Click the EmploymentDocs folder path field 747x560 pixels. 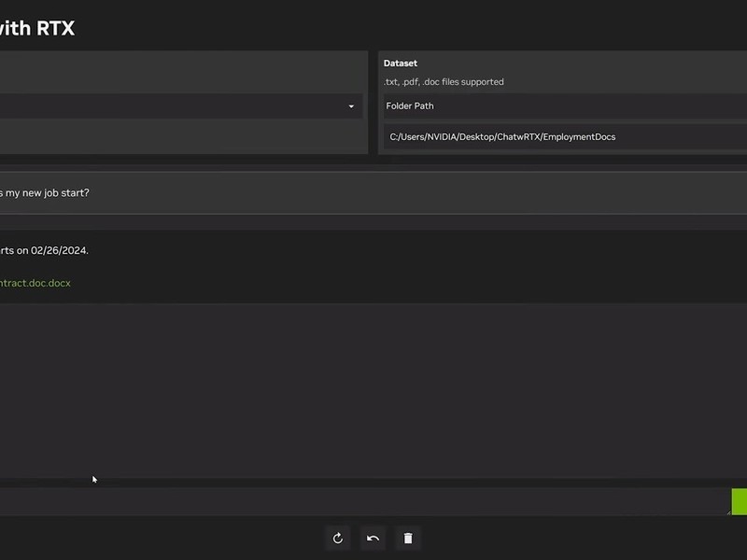pyautogui.click(x=565, y=137)
